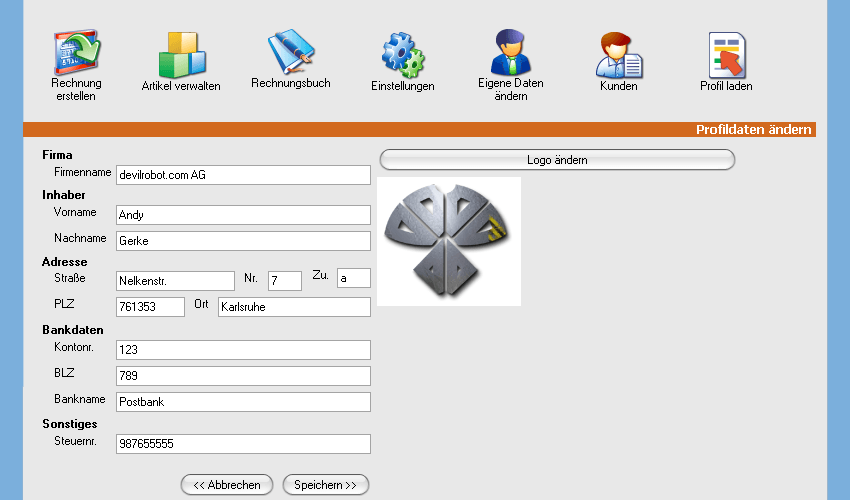Click the company logo thumbnail image
This screenshot has width=850, height=500.
click(x=449, y=241)
